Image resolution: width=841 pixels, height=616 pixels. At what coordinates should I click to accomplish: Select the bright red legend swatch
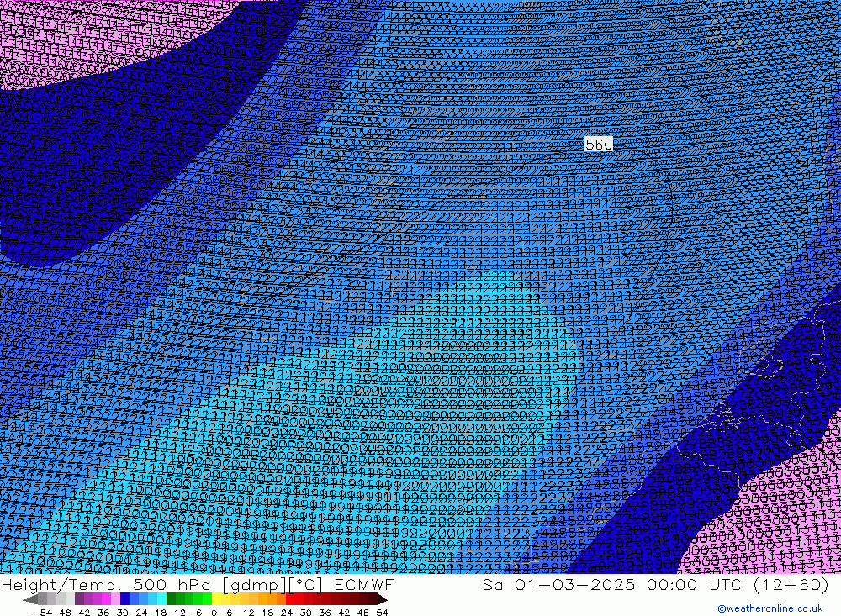pos(290,599)
